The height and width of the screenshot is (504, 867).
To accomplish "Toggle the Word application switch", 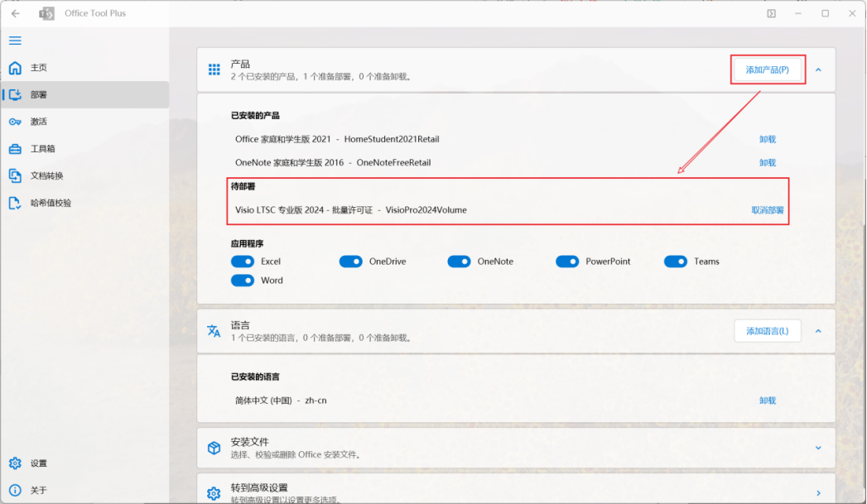I will [242, 281].
